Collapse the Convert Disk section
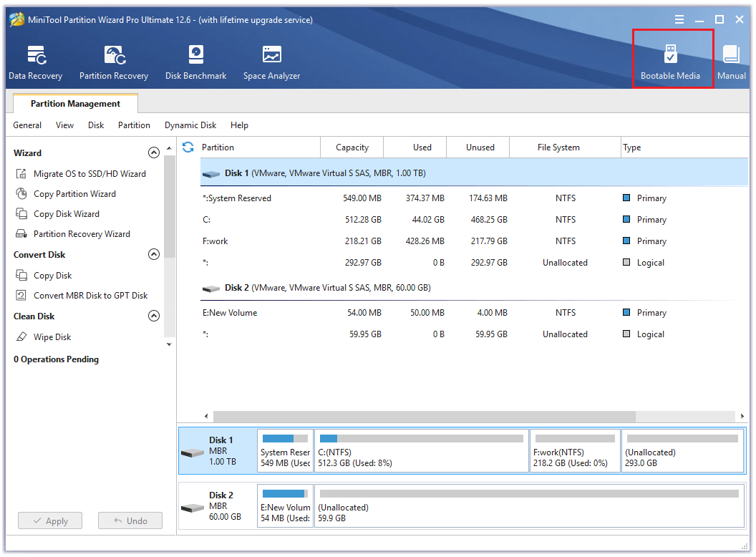Image resolution: width=756 pixels, height=557 pixels. pyautogui.click(x=154, y=254)
